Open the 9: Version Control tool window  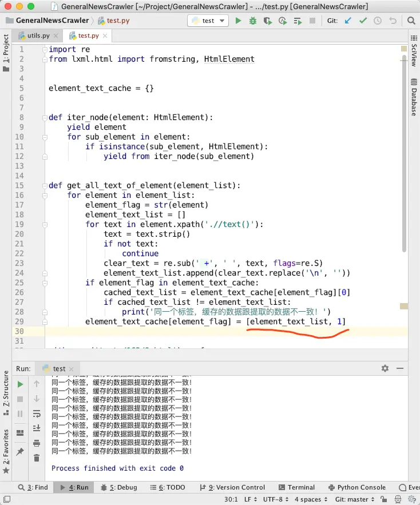pos(232,487)
